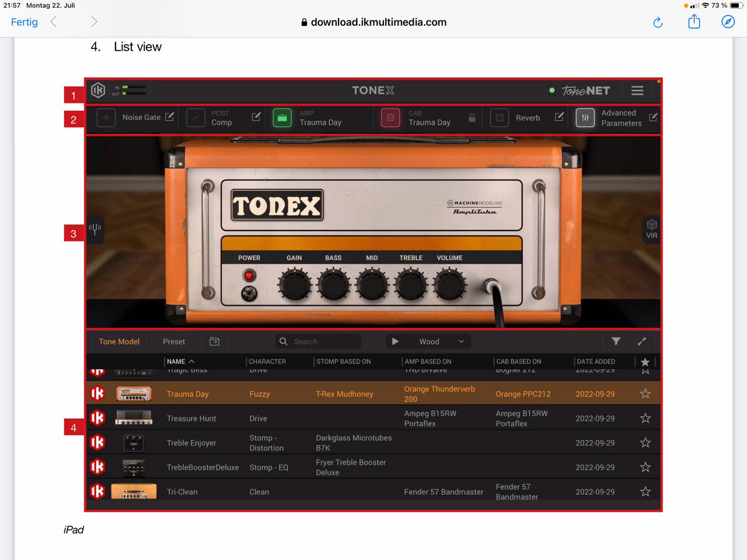Click Orange PPC212 cab cell
747x560 pixels.
pyautogui.click(x=523, y=394)
